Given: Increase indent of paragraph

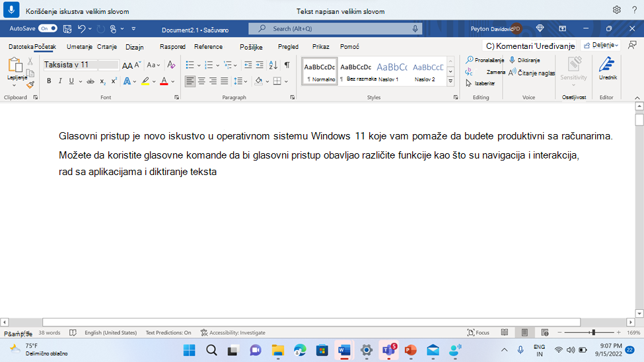Looking at the screenshot, I should point(260,65).
